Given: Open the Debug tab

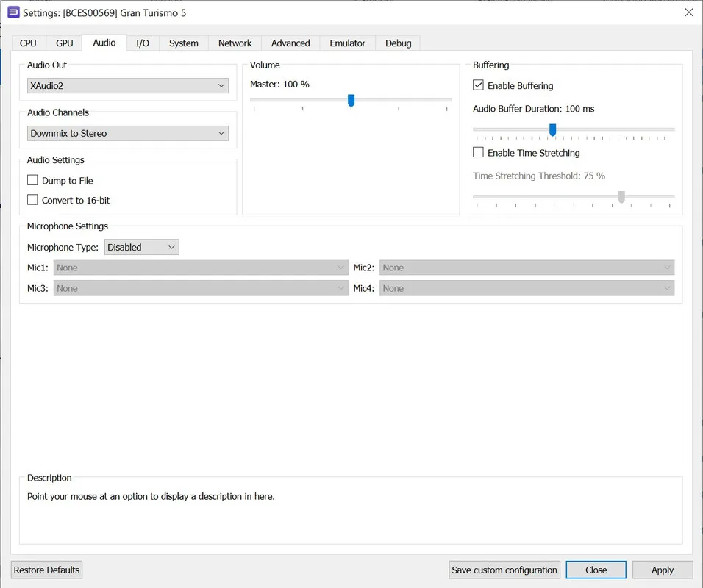Looking at the screenshot, I should click(398, 43).
